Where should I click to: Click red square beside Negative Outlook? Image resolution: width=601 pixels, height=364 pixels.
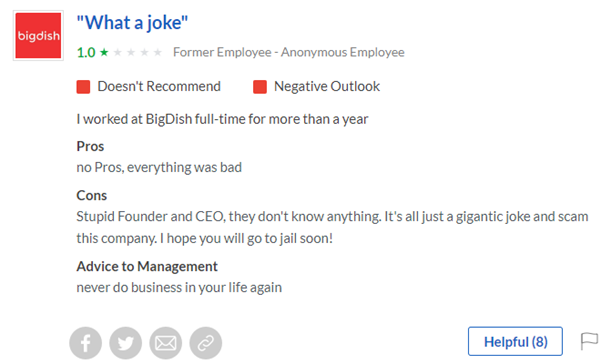pos(260,87)
